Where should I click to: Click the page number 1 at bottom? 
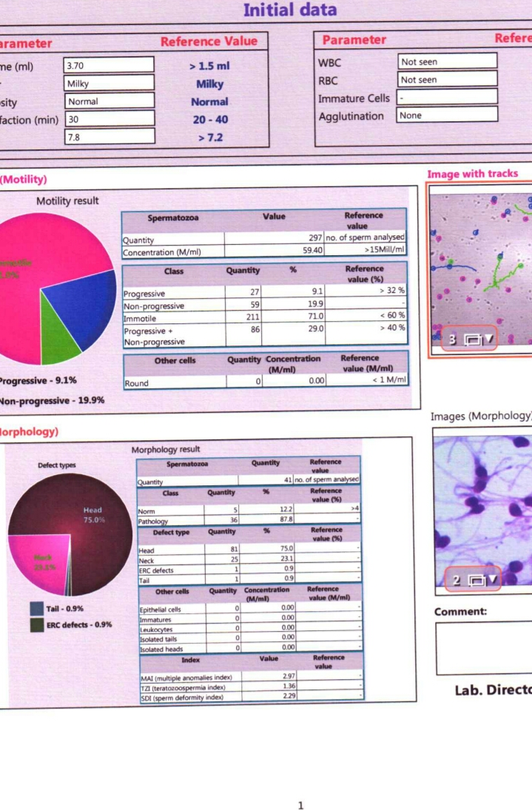click(300, 804)
